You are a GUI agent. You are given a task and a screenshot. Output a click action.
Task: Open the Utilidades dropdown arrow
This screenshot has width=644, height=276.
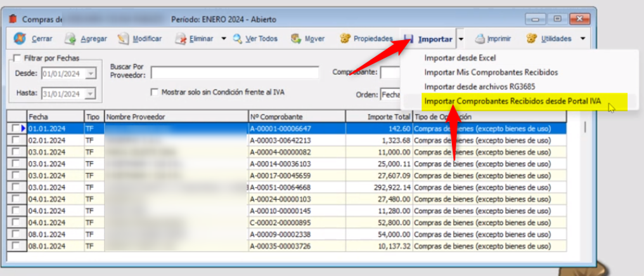click(x=582, y=39)
